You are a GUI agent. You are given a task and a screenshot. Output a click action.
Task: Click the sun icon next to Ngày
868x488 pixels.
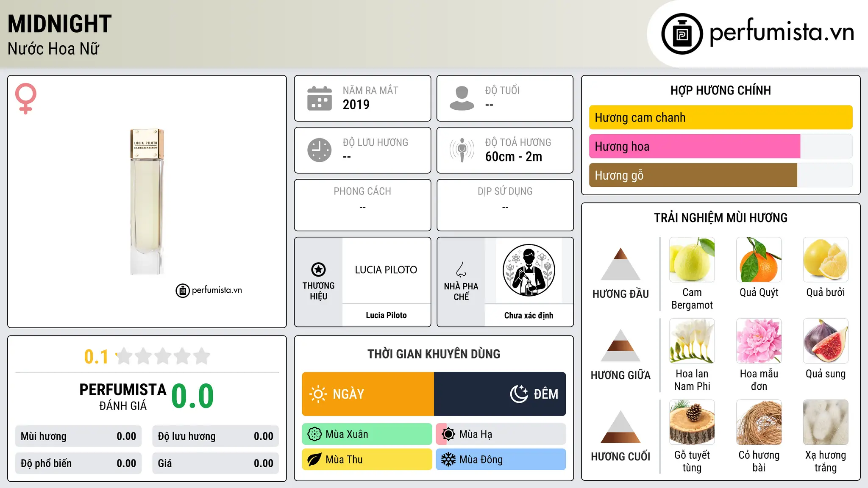click(318, 394)
